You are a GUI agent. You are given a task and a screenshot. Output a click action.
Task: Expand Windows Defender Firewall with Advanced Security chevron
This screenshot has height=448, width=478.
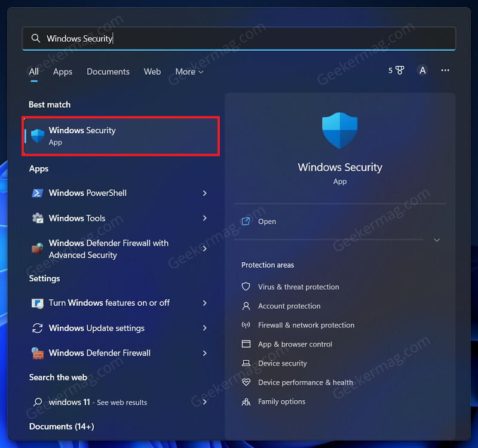tap(205, 248)
